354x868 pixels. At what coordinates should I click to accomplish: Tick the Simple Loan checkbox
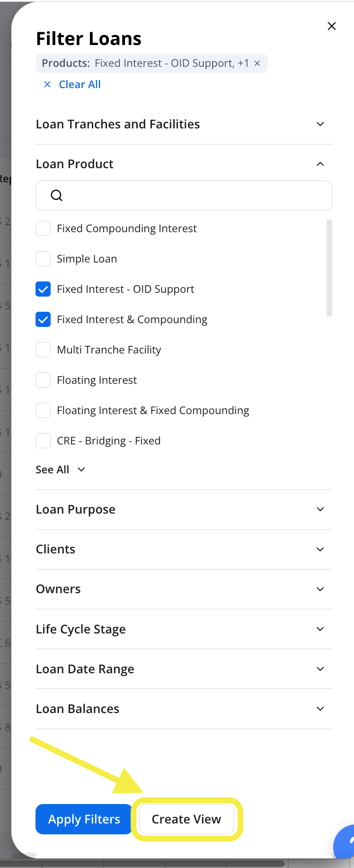[x=43, y=259]
